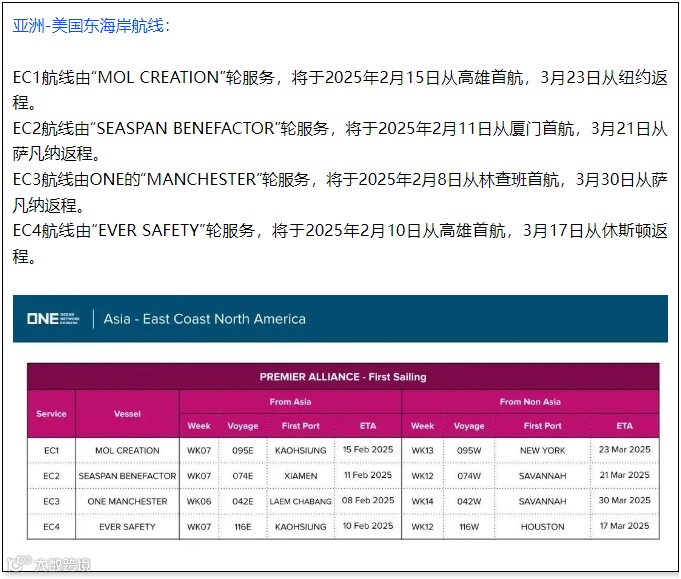Click the LAEM CHABANG first port cell

[301, 501]
